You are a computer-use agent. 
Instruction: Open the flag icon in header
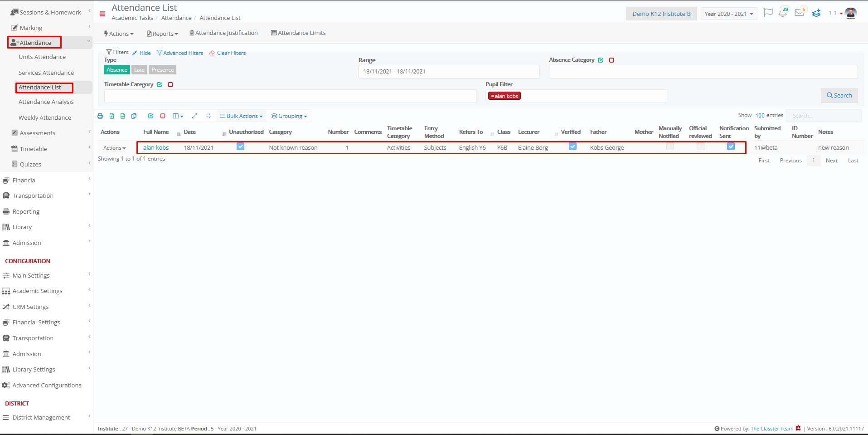[768, 13]
